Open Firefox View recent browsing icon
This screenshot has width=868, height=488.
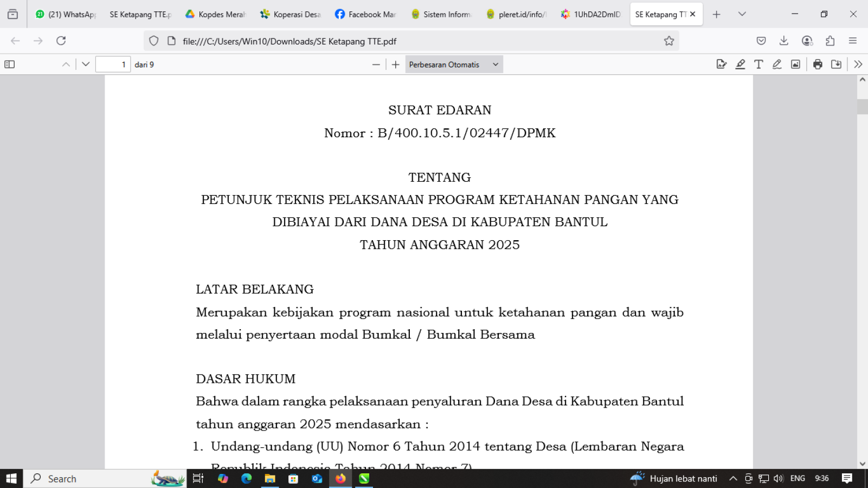[x=13, y=15]
